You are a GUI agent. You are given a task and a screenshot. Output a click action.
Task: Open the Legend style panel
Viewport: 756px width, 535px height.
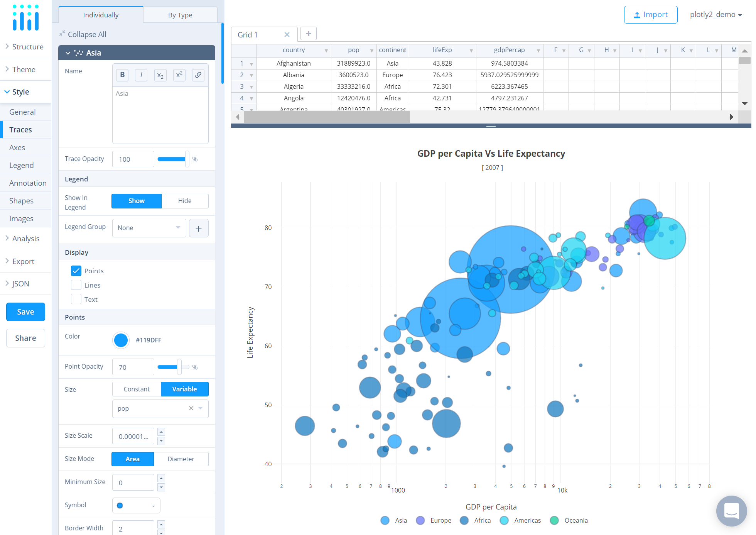pyautogui.click(x=25, y=165)
